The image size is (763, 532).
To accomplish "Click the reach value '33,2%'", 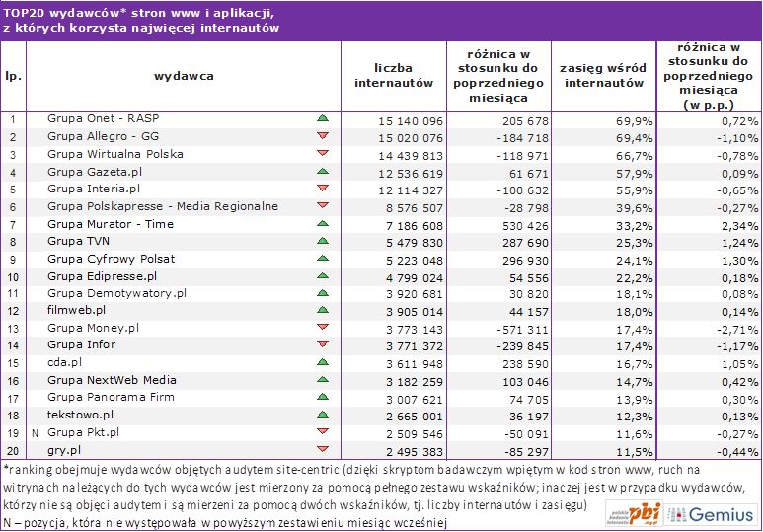I will (x=635, y=226).
